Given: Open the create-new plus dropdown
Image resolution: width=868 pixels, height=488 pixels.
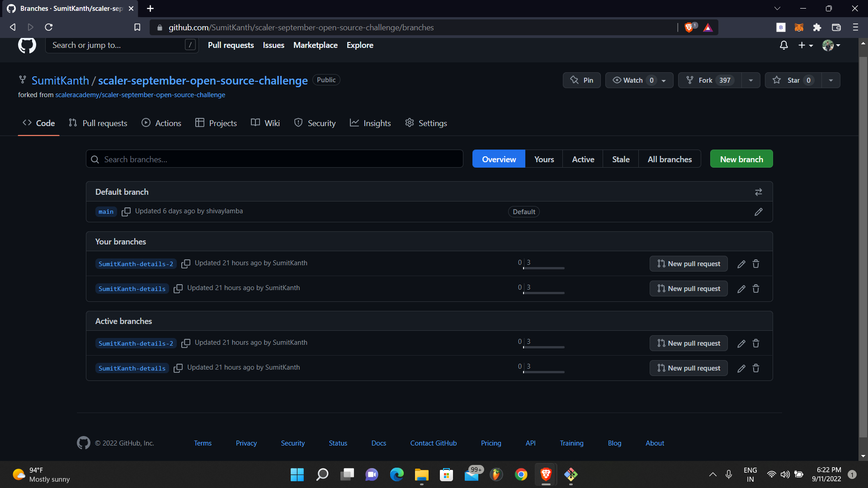Looking at the screenshot, I should click(x=805, y=45).
